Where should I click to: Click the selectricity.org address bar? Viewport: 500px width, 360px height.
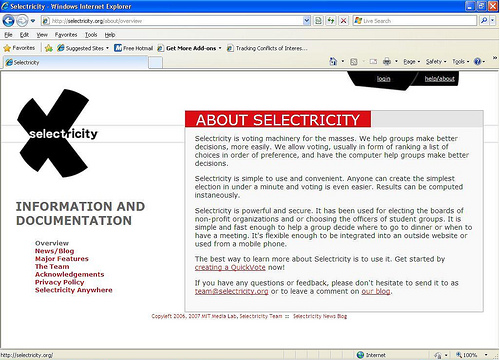pyautogui.click(x=172, y=21)
